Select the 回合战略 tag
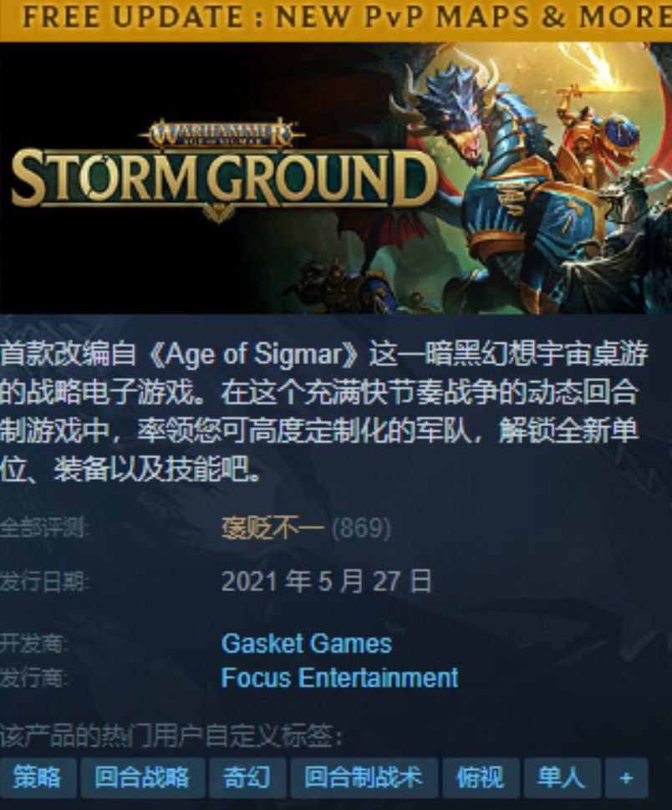 [x=143, y=777]
